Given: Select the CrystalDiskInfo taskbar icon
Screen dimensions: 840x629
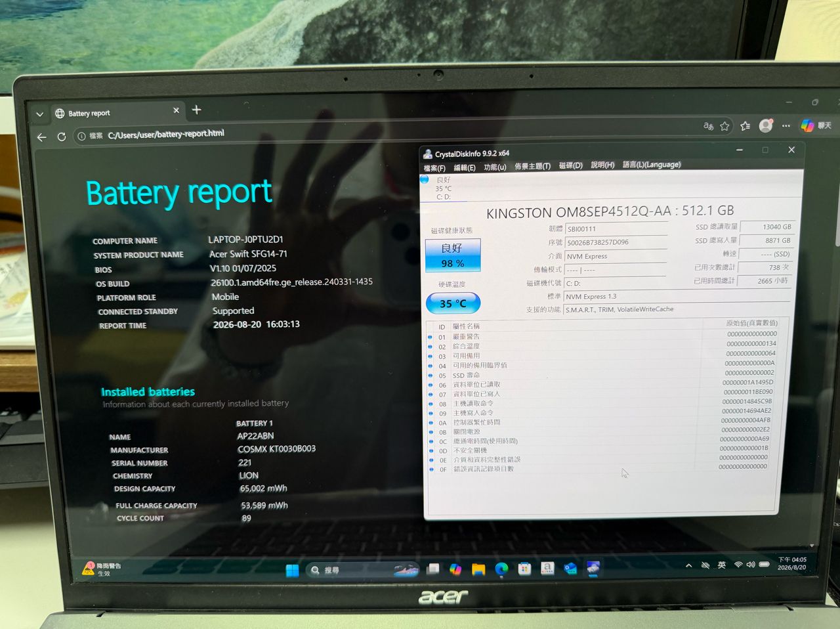Looking at the screenshot, I should 593,568.
